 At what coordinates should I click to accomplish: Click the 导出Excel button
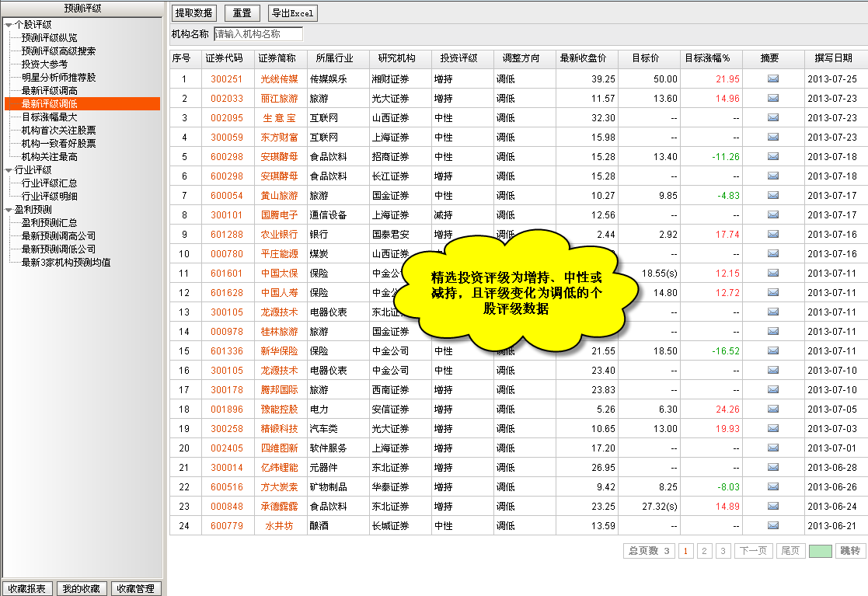coord(292,13)
